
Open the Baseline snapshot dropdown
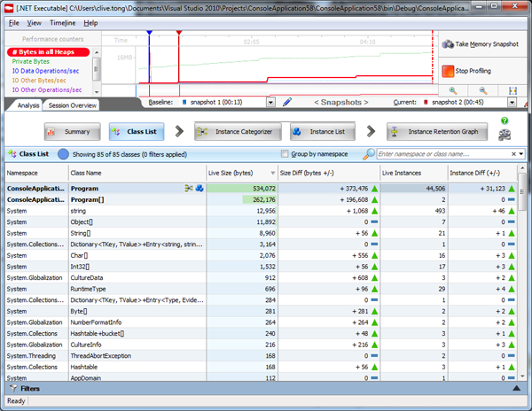(270, 103)
